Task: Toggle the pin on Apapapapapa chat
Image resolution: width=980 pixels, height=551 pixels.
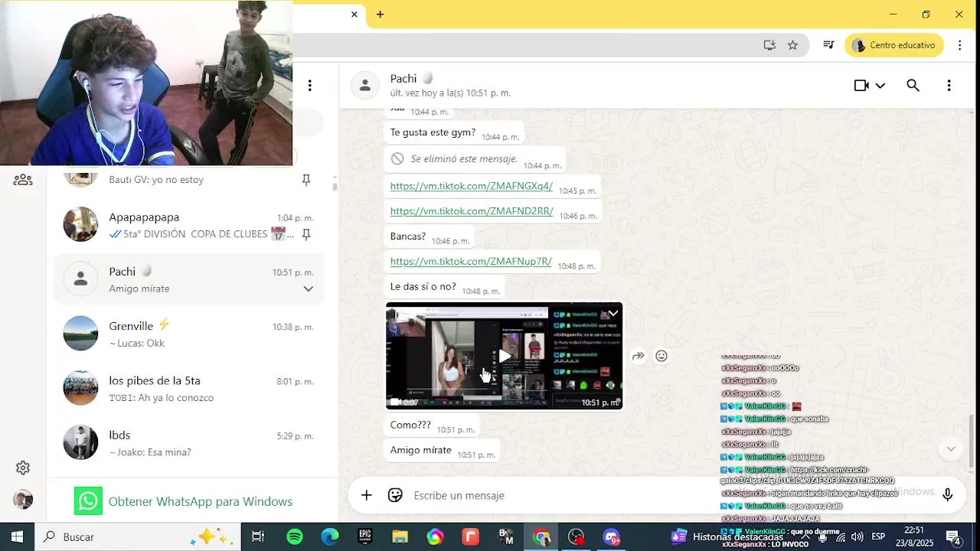Action: pyautogui.click(x=305, y=234)
